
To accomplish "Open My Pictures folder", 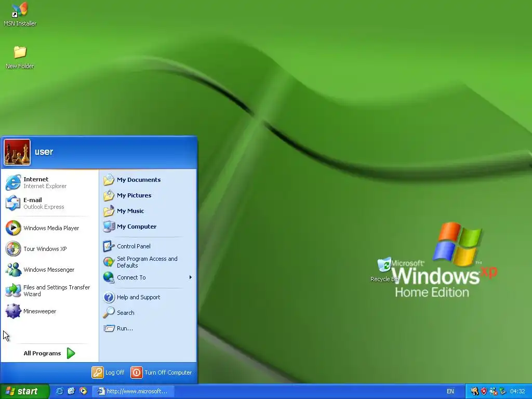I will (x=148, y=195).
